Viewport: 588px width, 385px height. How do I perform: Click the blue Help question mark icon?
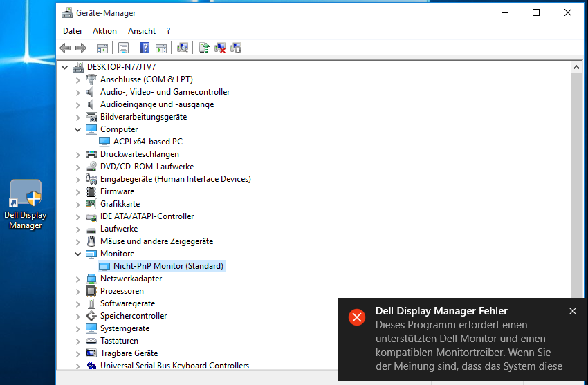pos(145,48)
